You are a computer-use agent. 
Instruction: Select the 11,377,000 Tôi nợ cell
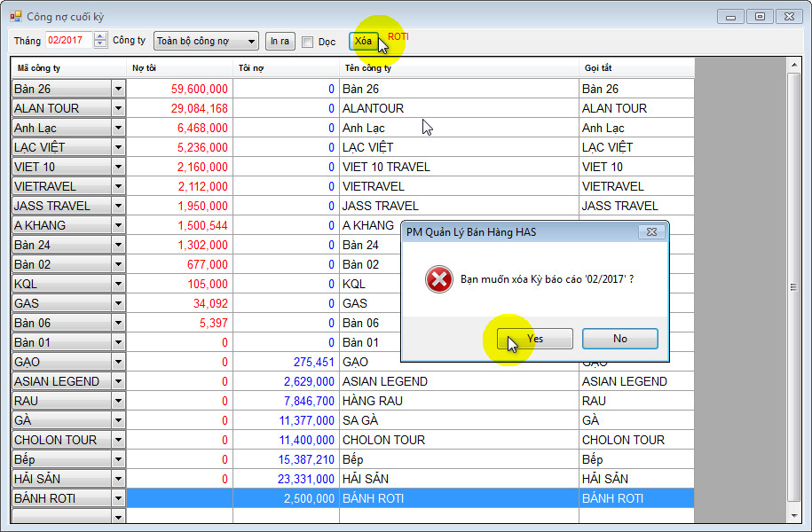(286, 420)
